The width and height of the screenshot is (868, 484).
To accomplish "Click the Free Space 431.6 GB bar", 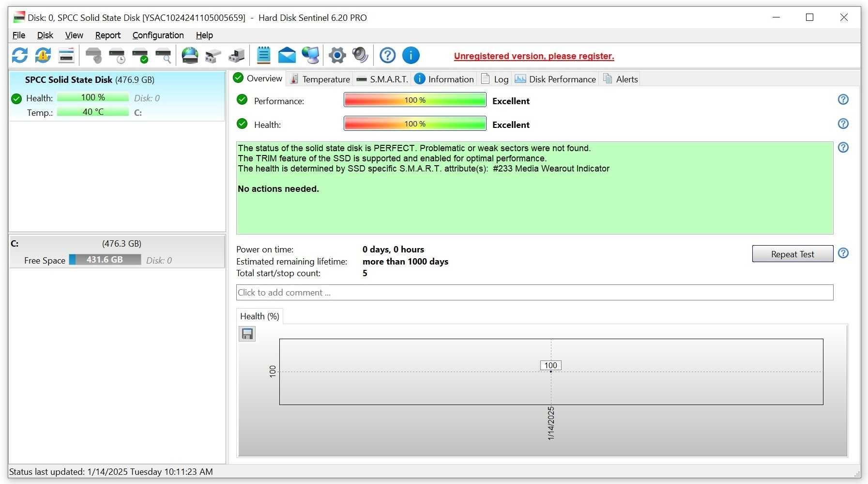I will tap(105, 260).
